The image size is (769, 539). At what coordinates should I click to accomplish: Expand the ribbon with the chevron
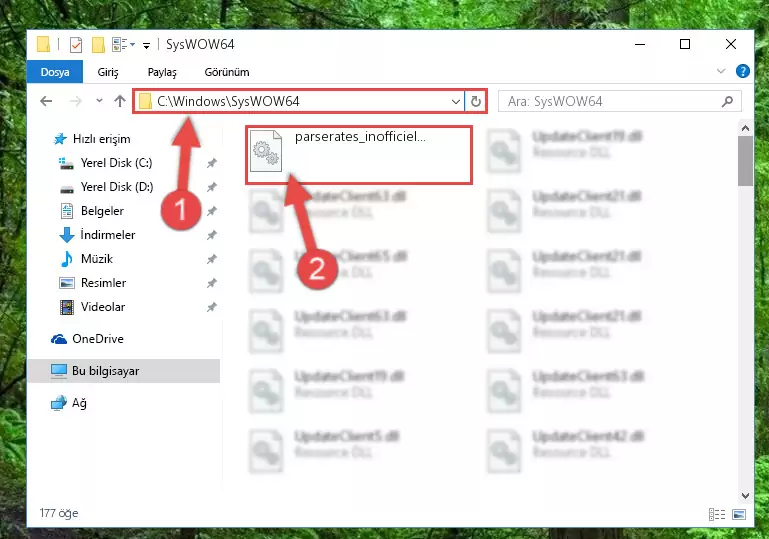coord(720,71)
